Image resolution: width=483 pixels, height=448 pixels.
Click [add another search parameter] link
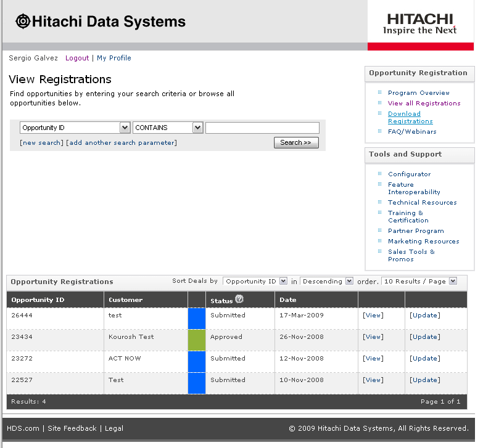point(122,143)
